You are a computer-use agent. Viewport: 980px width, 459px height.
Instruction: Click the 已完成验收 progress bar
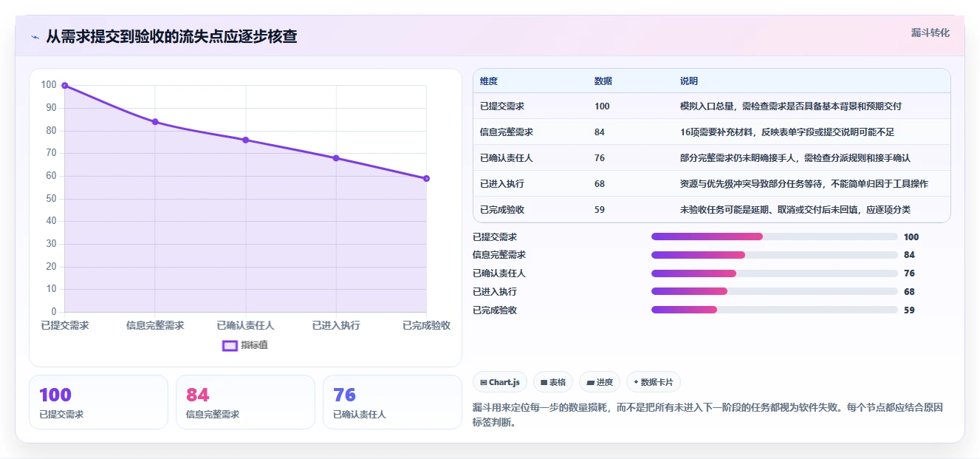point(774,310)
